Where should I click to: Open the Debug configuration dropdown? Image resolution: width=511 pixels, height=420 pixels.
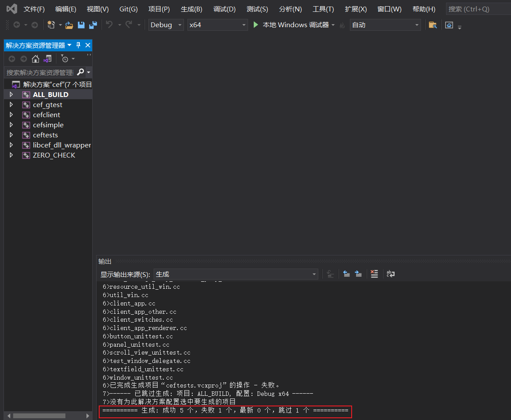coord(166,25)
